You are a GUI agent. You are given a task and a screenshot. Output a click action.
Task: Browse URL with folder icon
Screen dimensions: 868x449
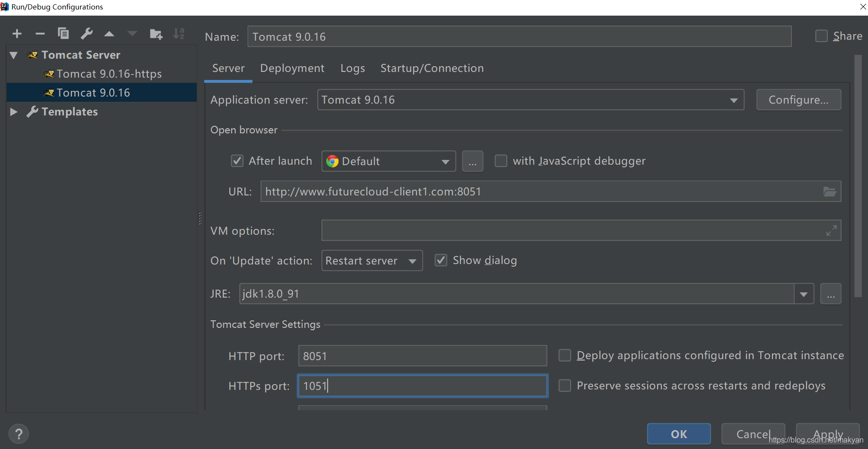click(830, 192)
